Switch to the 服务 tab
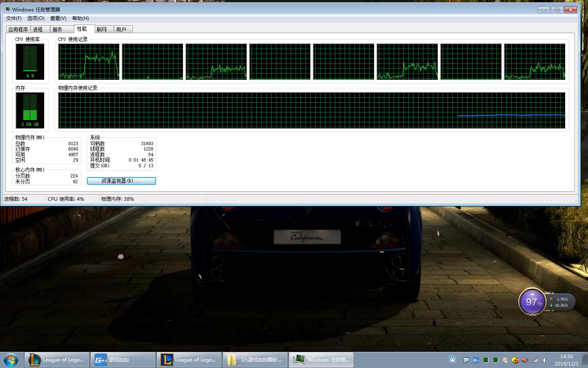The width and height of the screenshot is (588, 368). [x=61, y=29]
